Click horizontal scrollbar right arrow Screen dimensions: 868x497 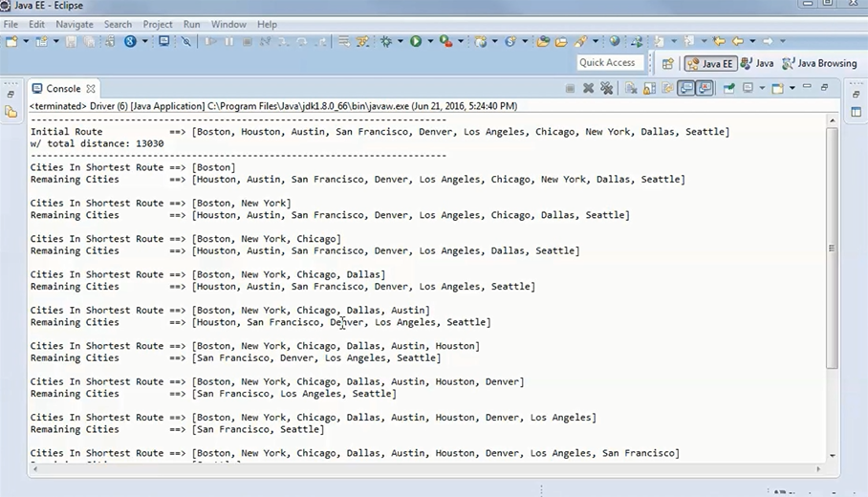coord(818,468)
